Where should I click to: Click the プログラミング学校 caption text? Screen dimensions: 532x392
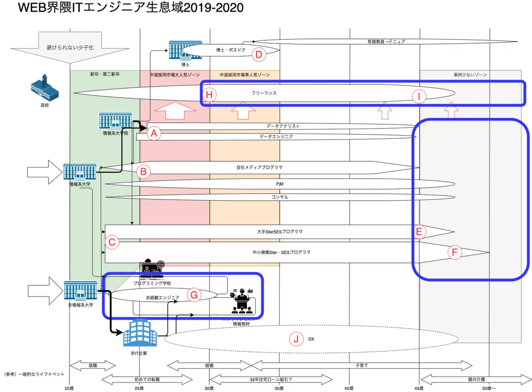point(152,283)
